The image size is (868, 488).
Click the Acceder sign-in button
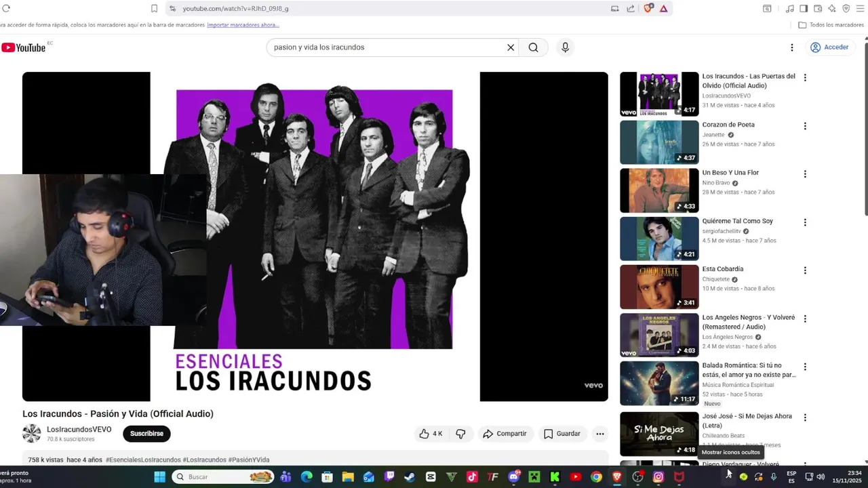[x=829, y=47]
